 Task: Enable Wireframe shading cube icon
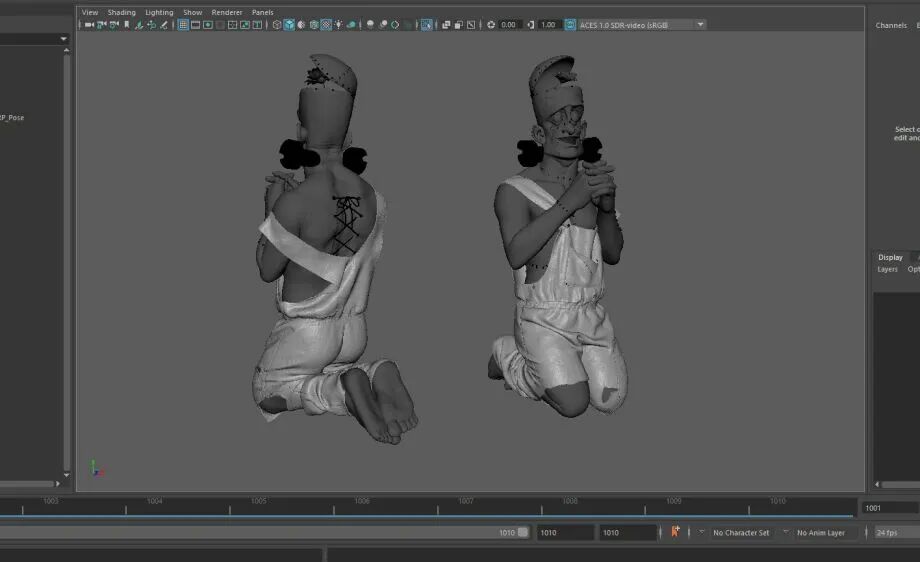[x=277, y=24]
